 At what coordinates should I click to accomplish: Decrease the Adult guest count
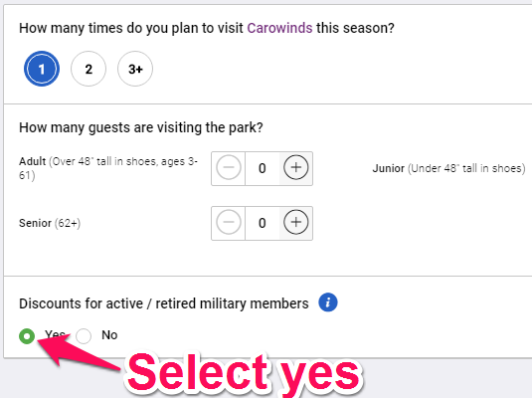click(229, 167)
